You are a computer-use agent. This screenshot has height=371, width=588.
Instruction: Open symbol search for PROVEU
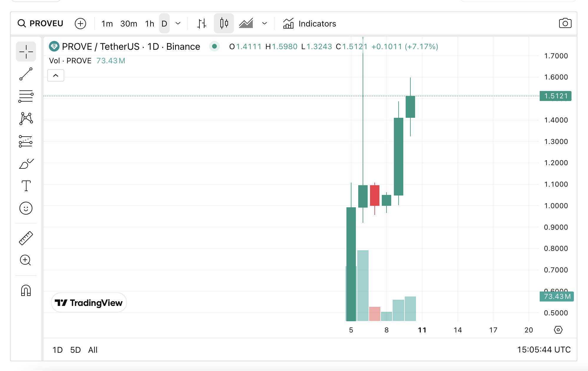(x=40, y=24)
